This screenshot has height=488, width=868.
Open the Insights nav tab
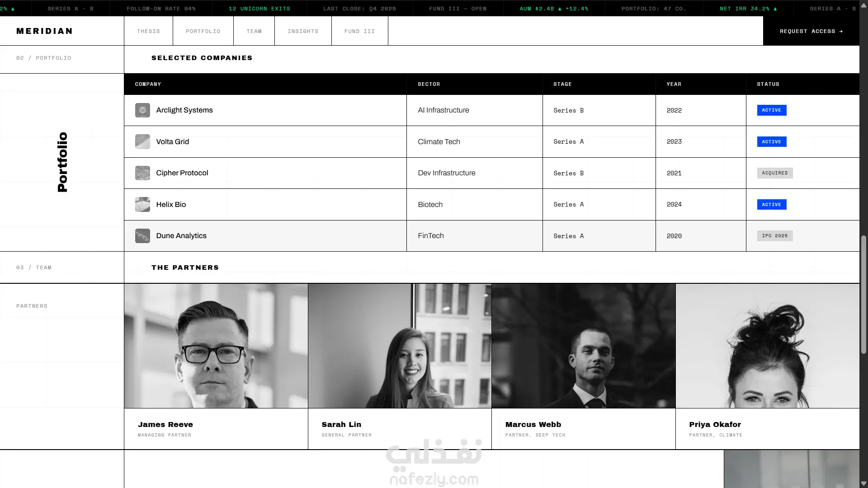tap(303, 31)
